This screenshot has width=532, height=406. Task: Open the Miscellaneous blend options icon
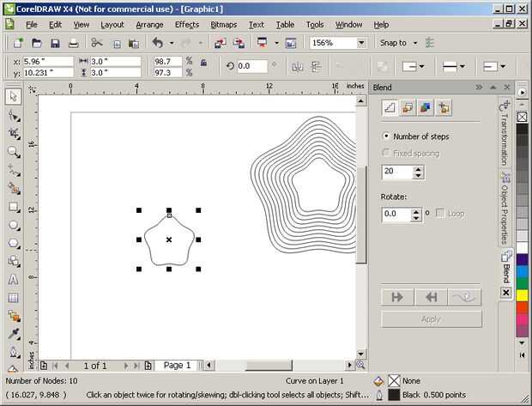[x=444, y=108]
